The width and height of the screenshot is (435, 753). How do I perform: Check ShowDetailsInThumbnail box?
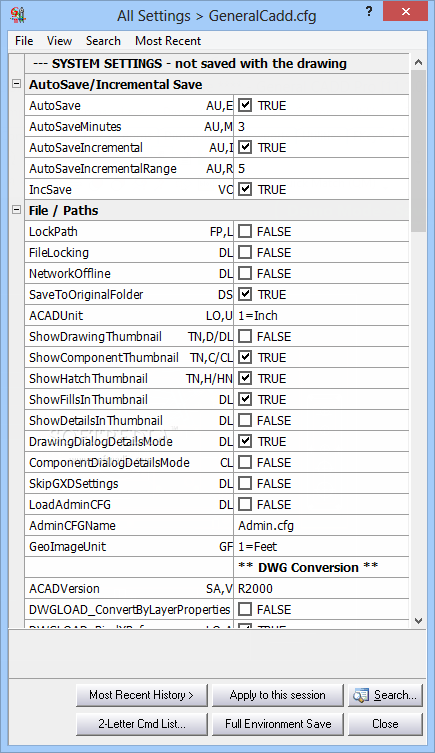[x=245, y=420]
